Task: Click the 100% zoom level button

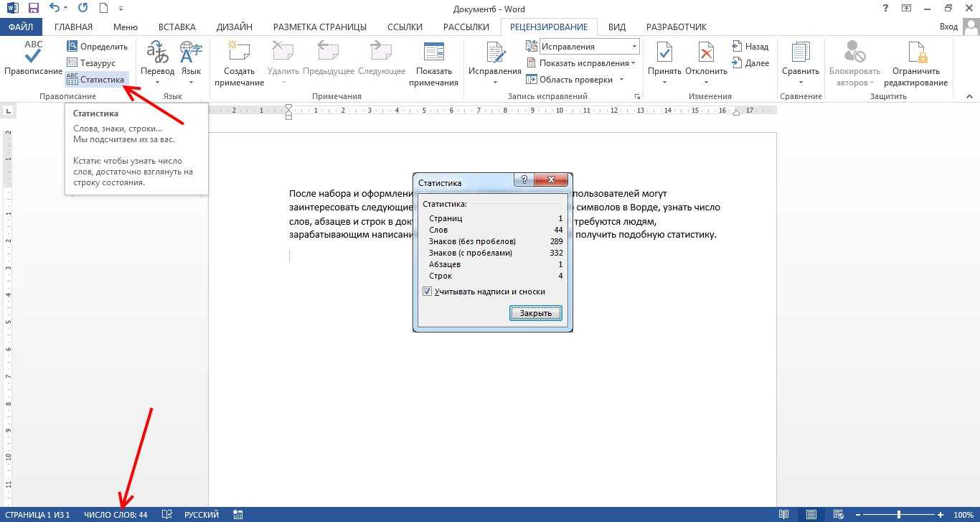Action: click(963, 515)
